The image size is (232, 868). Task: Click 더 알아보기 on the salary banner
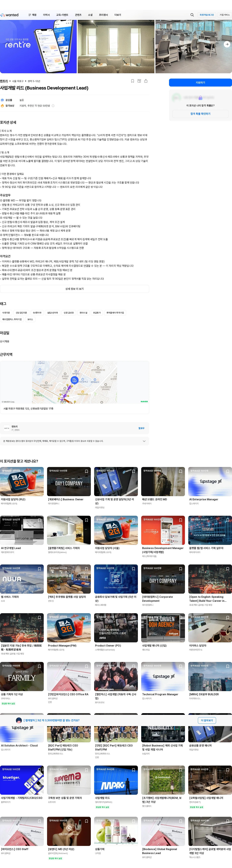[x=207, y=720]
